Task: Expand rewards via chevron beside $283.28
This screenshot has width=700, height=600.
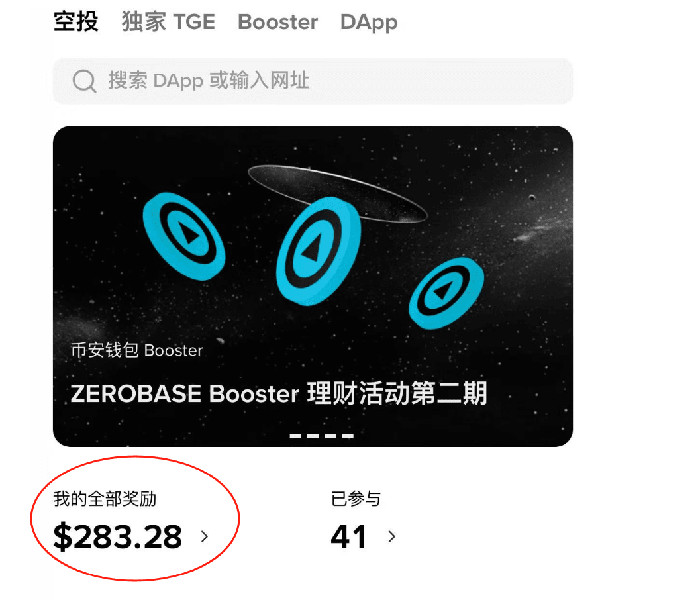Action: coord(205,536)
